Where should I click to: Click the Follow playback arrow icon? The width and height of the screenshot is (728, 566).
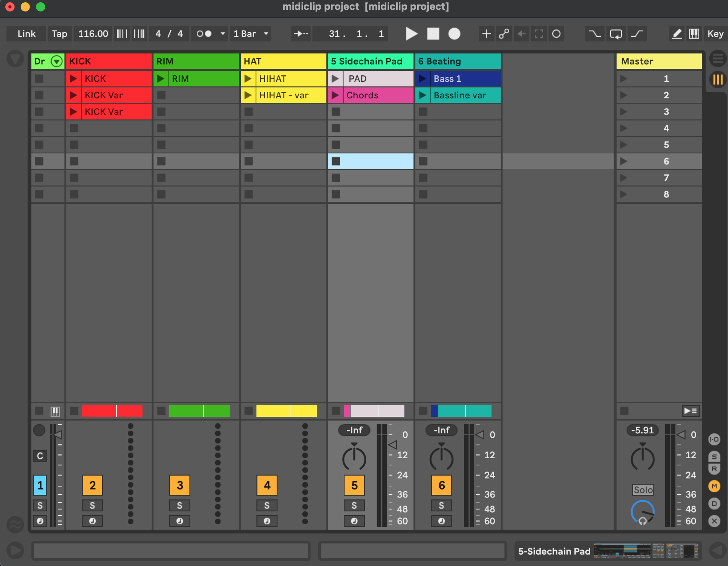(x=301, y=34)
